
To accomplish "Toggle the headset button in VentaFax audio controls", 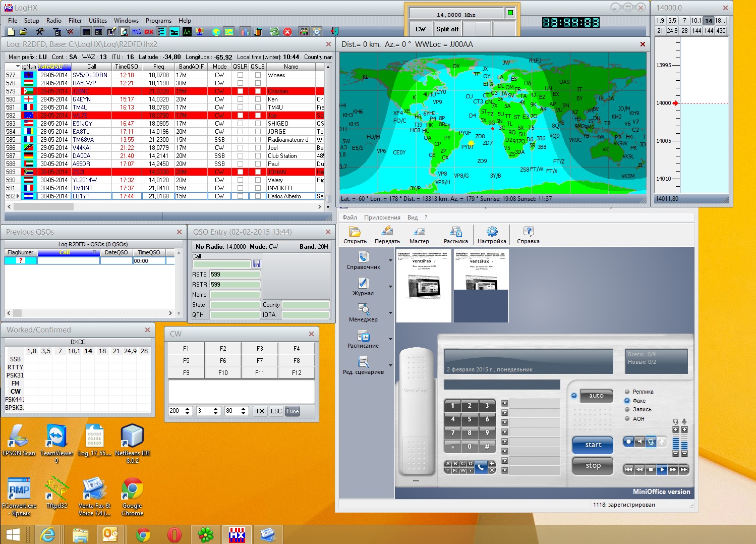I will pos(651,442).
